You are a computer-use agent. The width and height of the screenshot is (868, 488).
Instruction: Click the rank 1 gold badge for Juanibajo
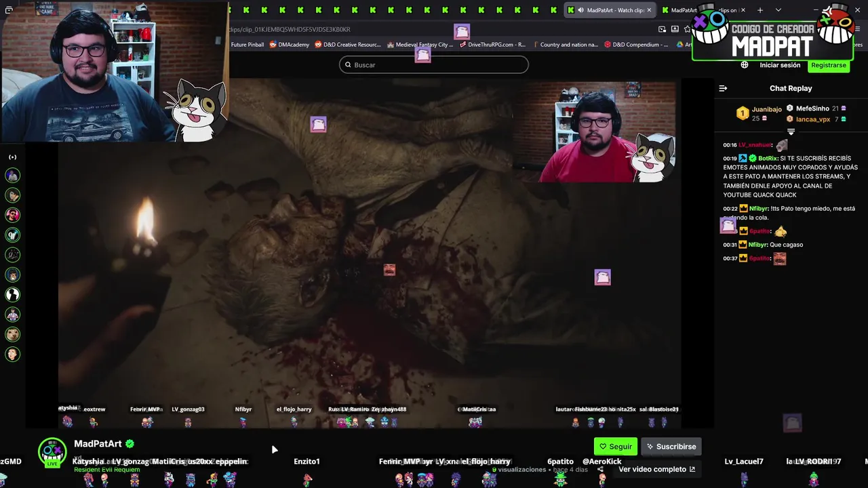pos(743,113)
